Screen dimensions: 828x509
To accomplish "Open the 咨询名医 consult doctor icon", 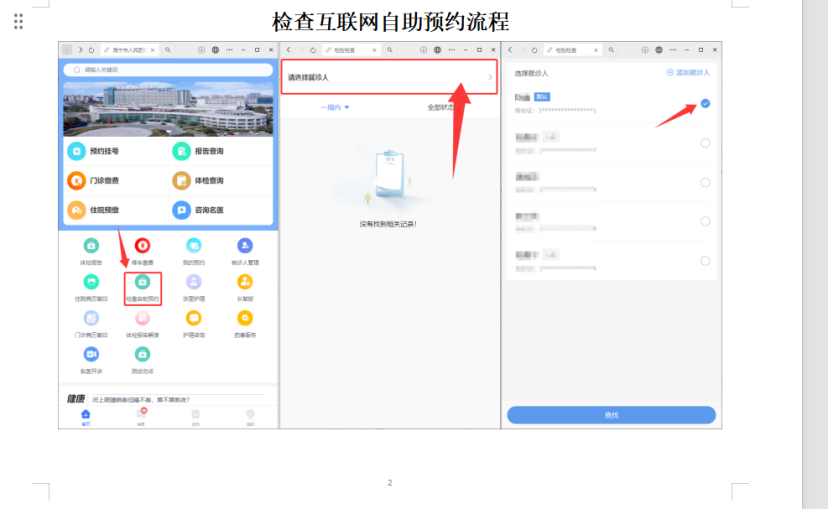I will click(181, 210).
